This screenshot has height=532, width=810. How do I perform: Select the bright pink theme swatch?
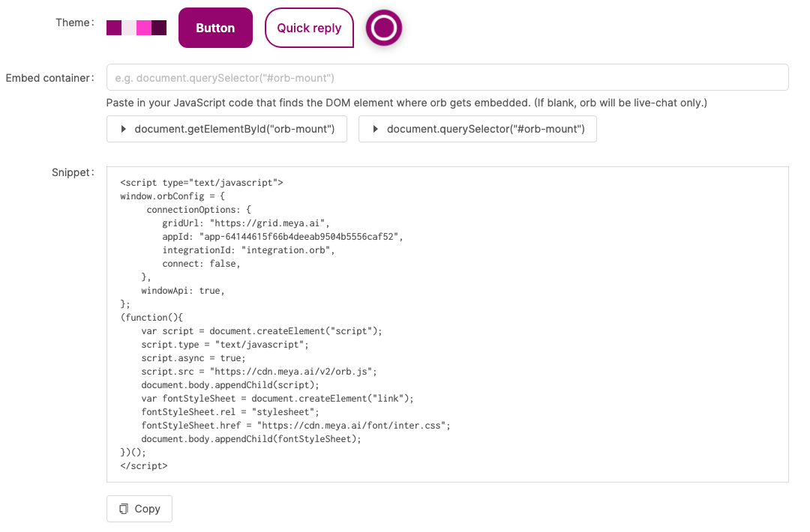[x=143, y=28]
